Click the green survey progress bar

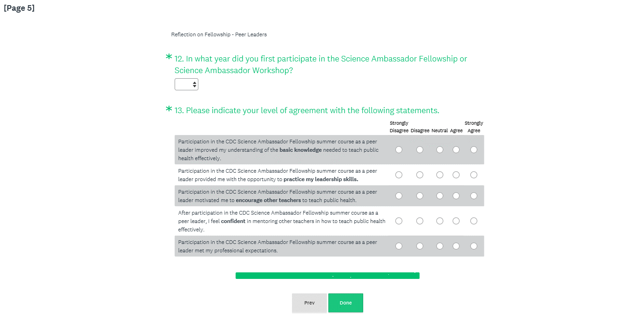tap(327, 276)
